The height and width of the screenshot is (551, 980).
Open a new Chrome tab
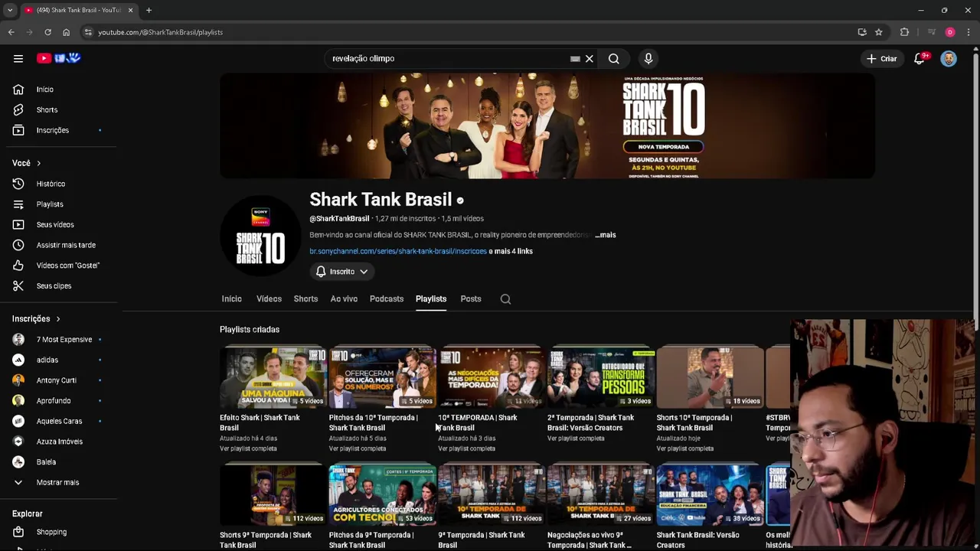click(x=149, y=10)
